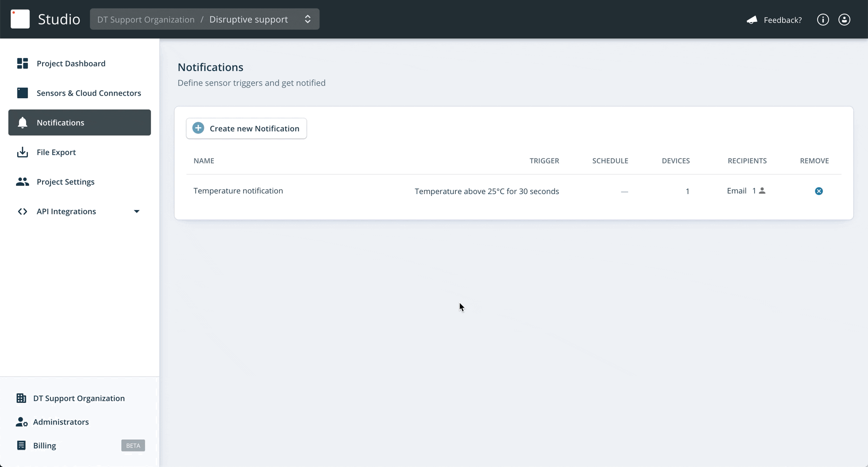This screenshot has width=868, height=467.
Task: Click Email recipient label in the row
Action: (736, 191)
